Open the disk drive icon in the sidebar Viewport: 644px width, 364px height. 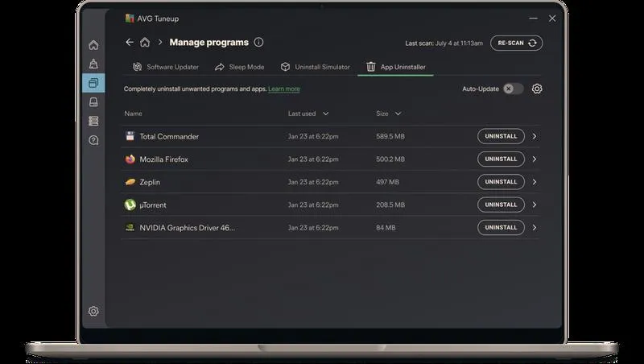point(93,102)
